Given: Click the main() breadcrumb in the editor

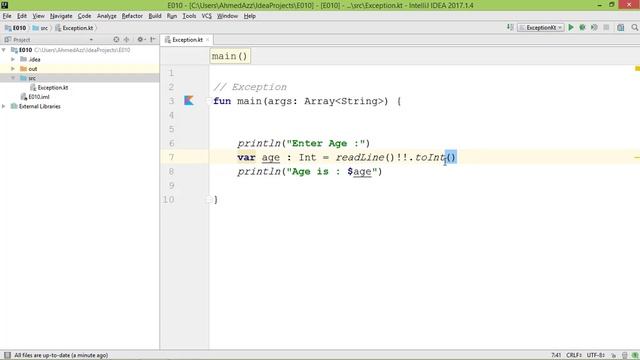Looking at the screenshot, I should pos(230,56).
